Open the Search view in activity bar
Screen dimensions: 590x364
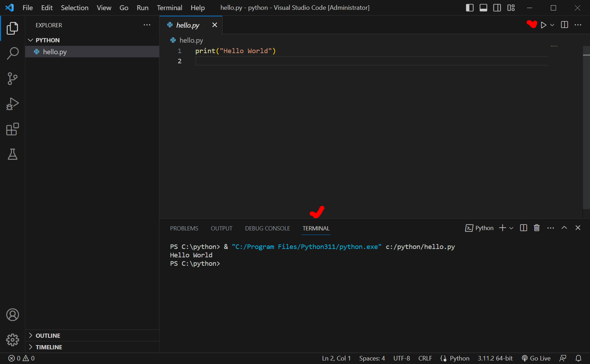13,53
